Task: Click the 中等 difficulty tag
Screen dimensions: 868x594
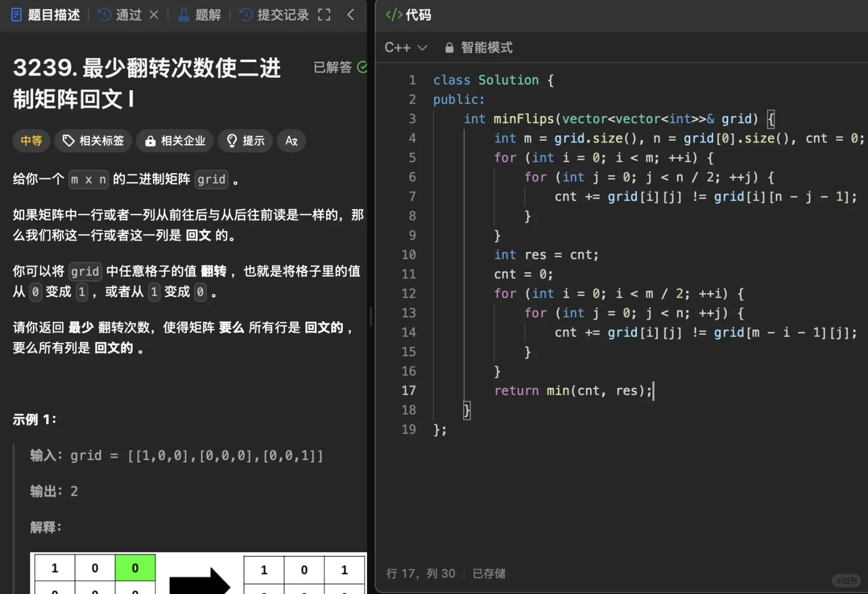Action: [x=31, y=141]
